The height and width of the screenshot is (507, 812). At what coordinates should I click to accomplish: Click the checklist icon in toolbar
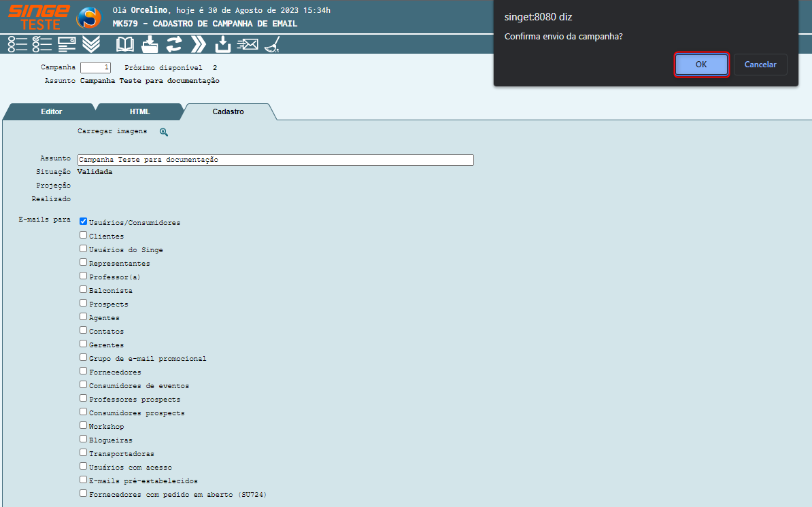(42, 45)
